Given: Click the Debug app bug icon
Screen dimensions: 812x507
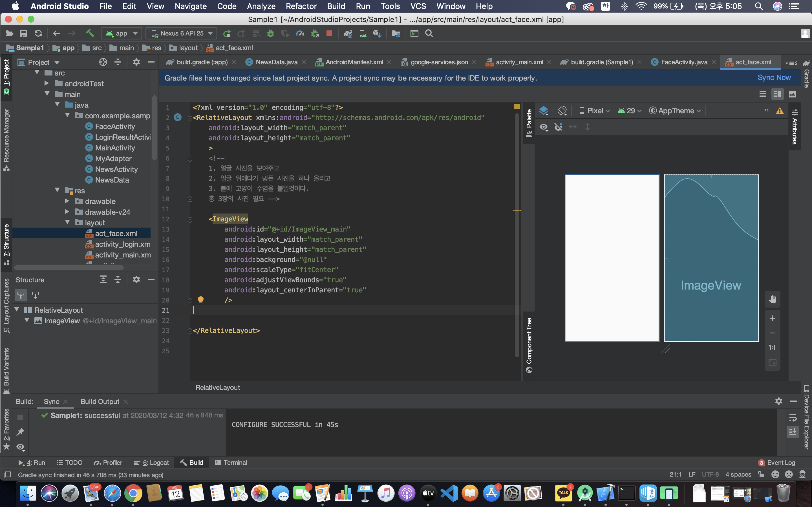Looking at the screenshot, I should [270, 33].
